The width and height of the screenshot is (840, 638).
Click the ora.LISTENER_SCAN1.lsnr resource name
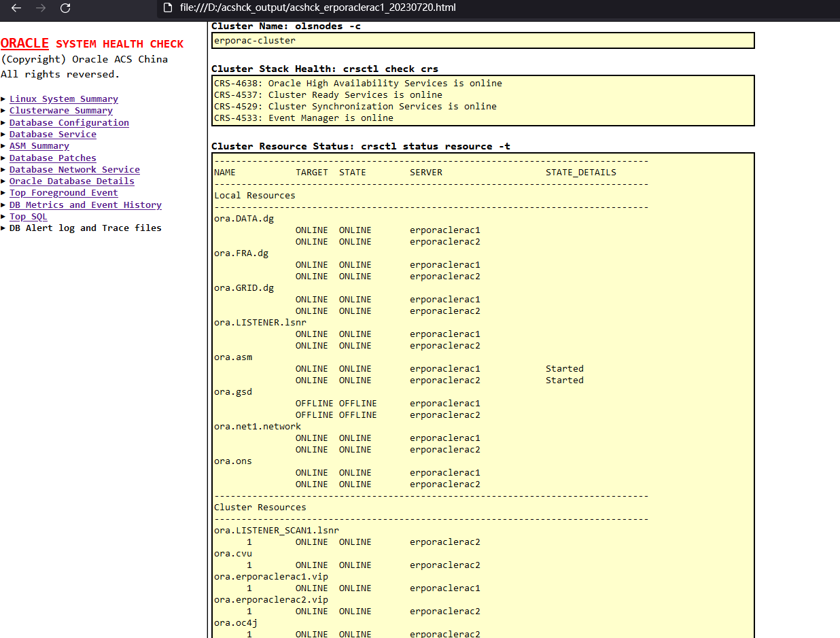coord(277,531)
